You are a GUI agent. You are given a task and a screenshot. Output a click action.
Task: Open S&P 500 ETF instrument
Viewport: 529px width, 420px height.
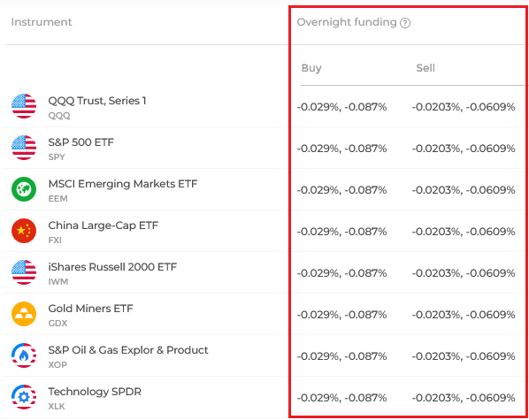(81, 142)
